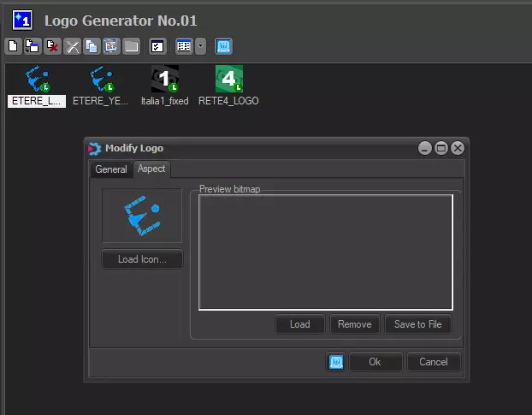Click the Remove bitmap button
532x415 pixels.
pyautogui.click(x=354, y=324)
